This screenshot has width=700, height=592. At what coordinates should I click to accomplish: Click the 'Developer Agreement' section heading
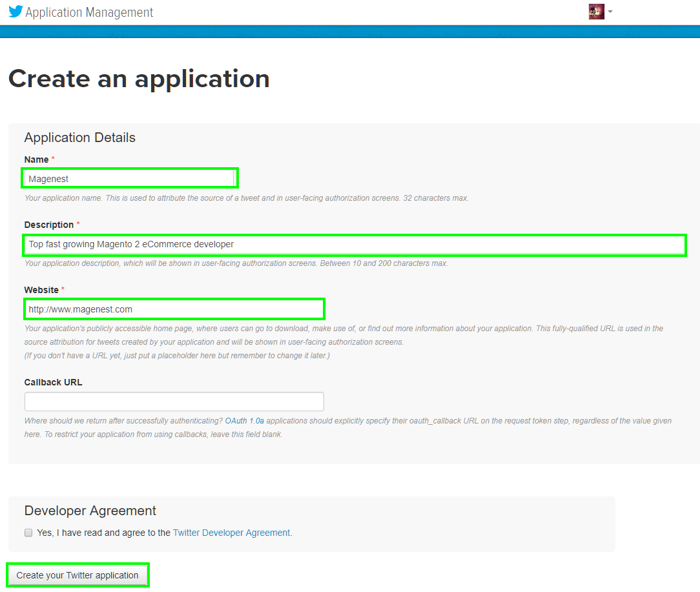click(90, 511)
